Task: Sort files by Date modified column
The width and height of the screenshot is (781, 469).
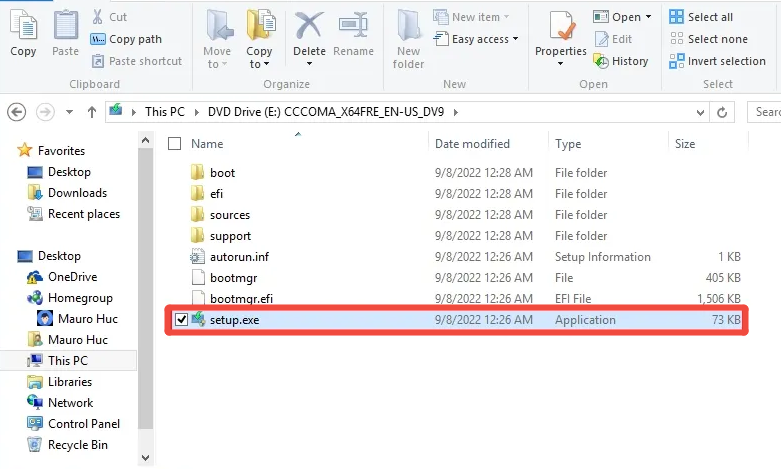Action: point(472,144)
